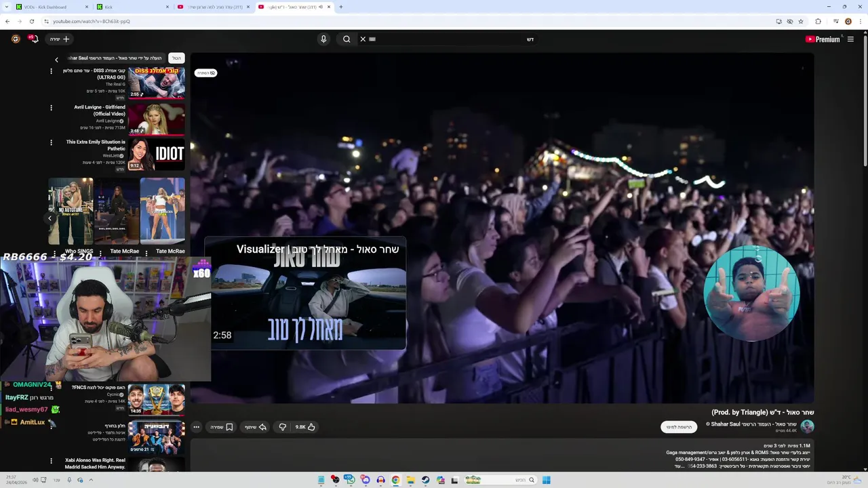
Task: Open the Chrome profile avatar in the toolbar
Action: pyautogui.click(x=848, y=21)
